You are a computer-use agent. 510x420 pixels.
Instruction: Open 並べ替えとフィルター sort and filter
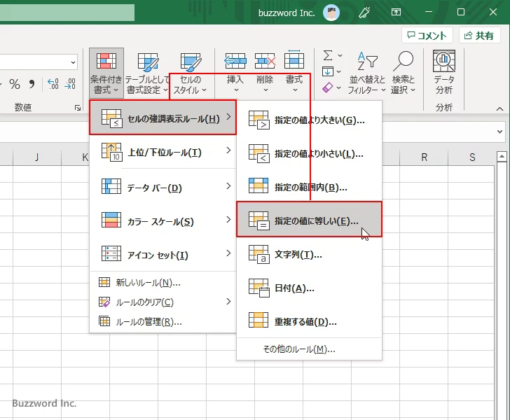click(x=367, y=73)
